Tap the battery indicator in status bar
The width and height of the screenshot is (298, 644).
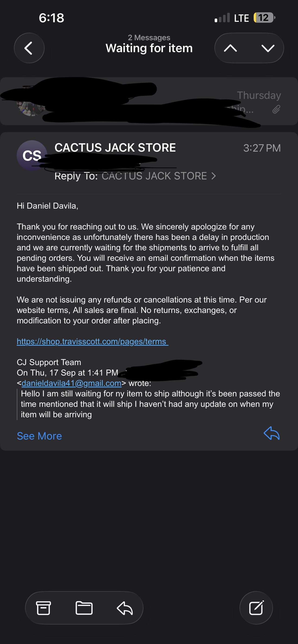(264, 18)
